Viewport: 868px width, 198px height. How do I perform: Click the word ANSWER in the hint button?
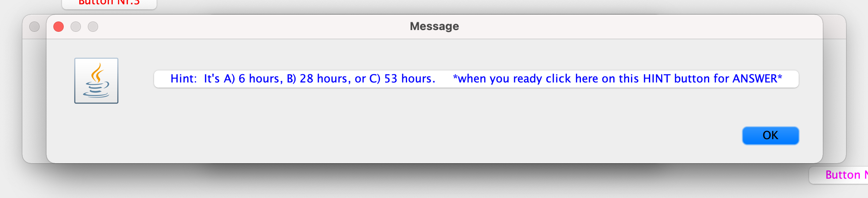coord(755,79)
